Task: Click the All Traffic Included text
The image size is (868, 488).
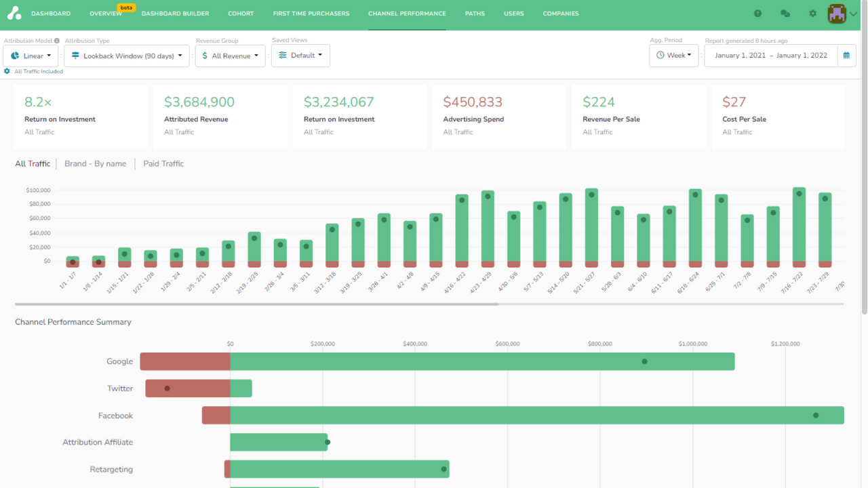Action: [39, 71]
